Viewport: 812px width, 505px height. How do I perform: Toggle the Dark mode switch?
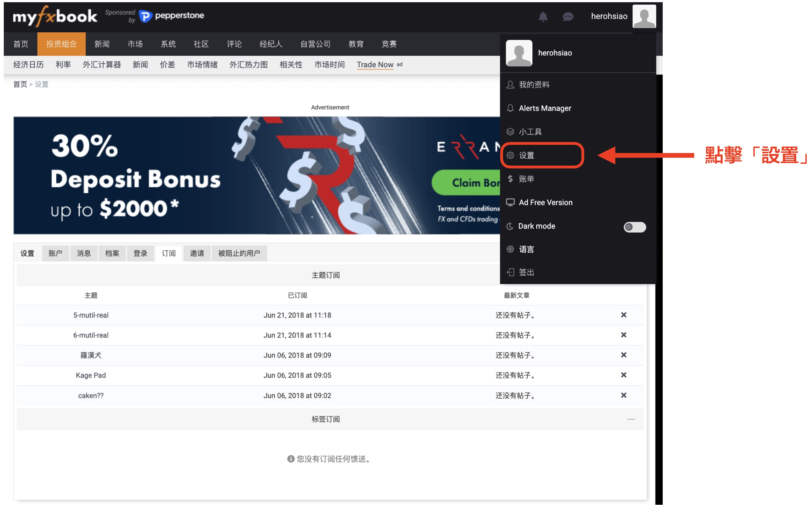pyautogui.click(x=635, y=227)
